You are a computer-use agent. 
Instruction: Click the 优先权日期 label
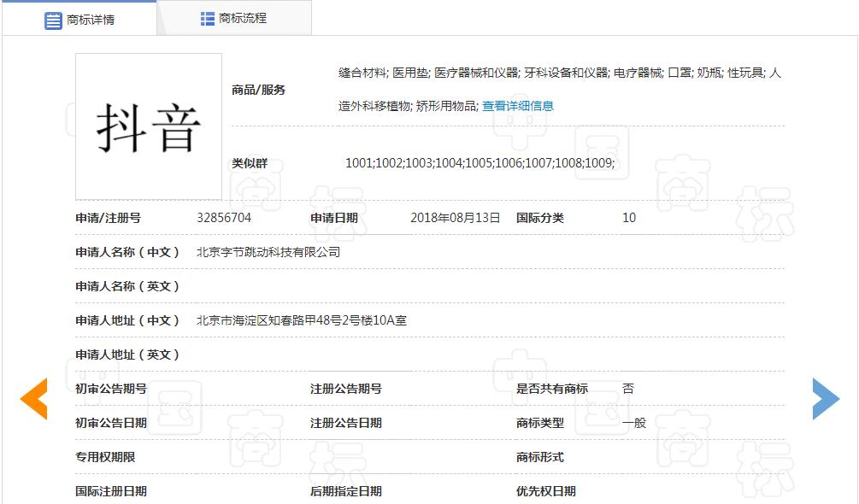(x=546, y=491)
